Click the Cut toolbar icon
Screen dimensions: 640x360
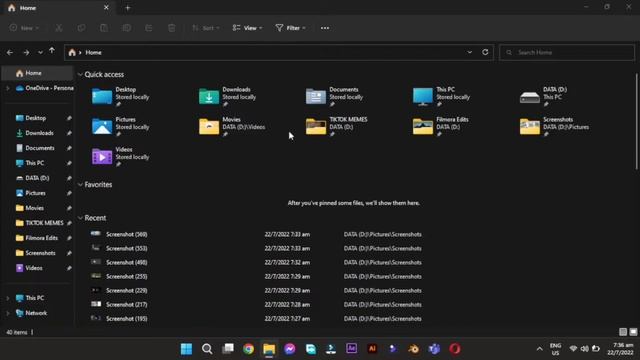coord(59,28)
